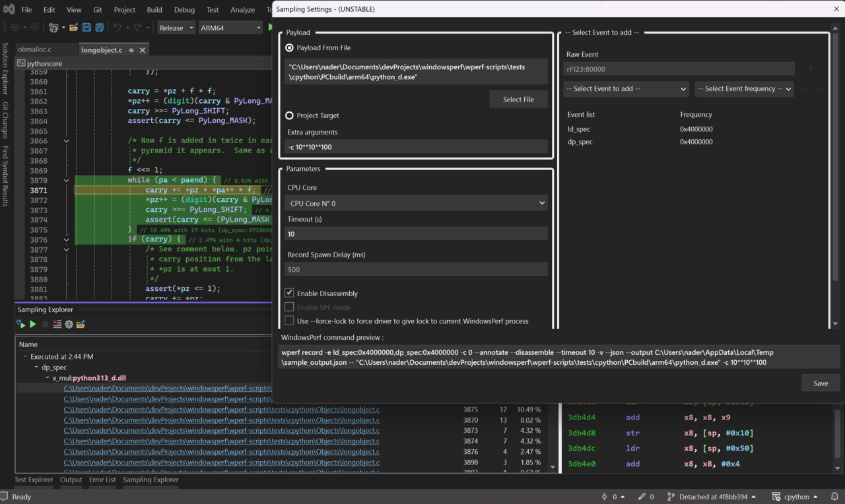This screenshot has height=504, width=845.
Task: Open a sample file via Sampling Explorer folder icon
Action: point(81,324)
